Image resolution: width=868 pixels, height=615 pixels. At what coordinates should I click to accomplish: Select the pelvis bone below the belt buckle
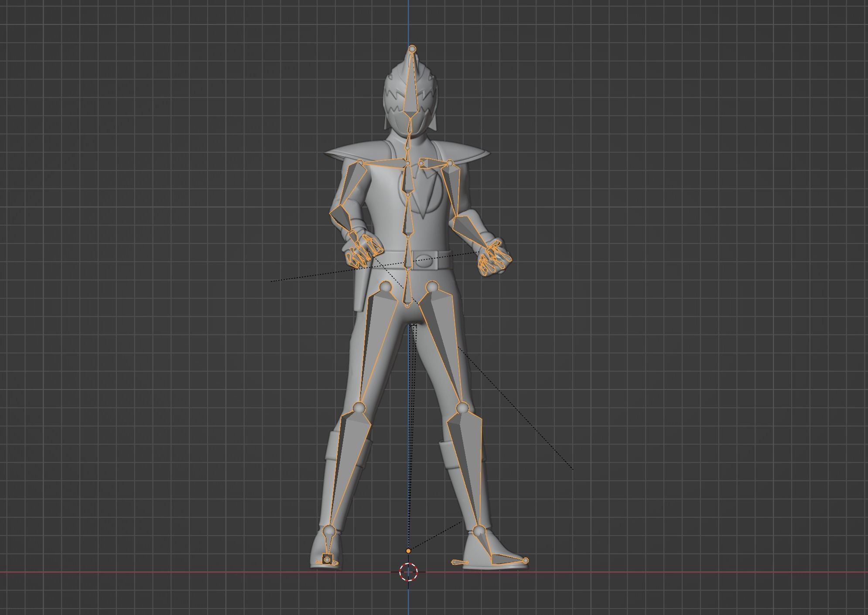point(407,288)
